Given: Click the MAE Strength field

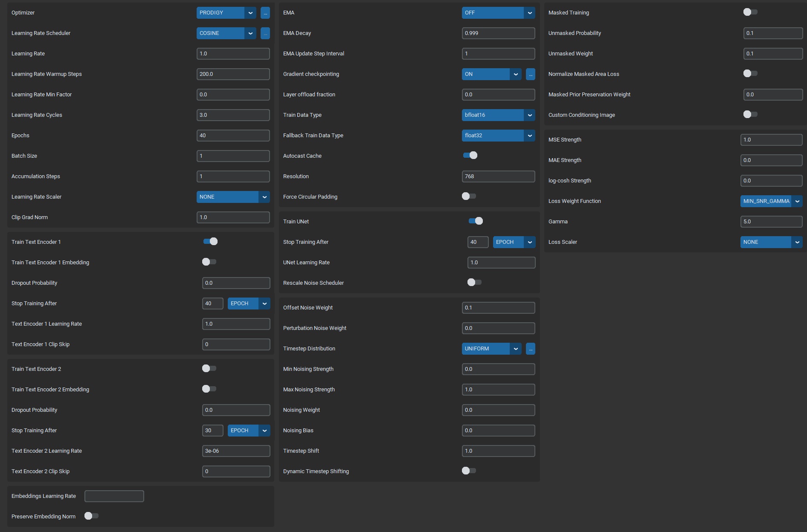Looking at the screenshot, I should [x=772, y=160].
